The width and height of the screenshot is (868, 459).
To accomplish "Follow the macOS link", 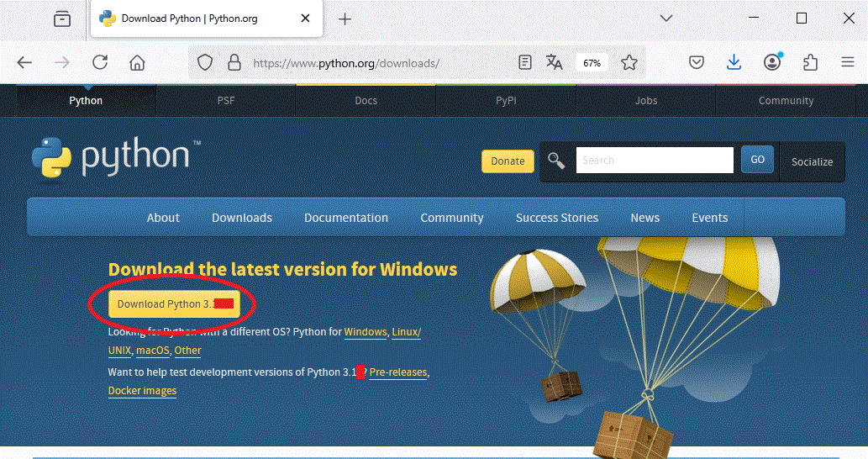I will point(153,351).
